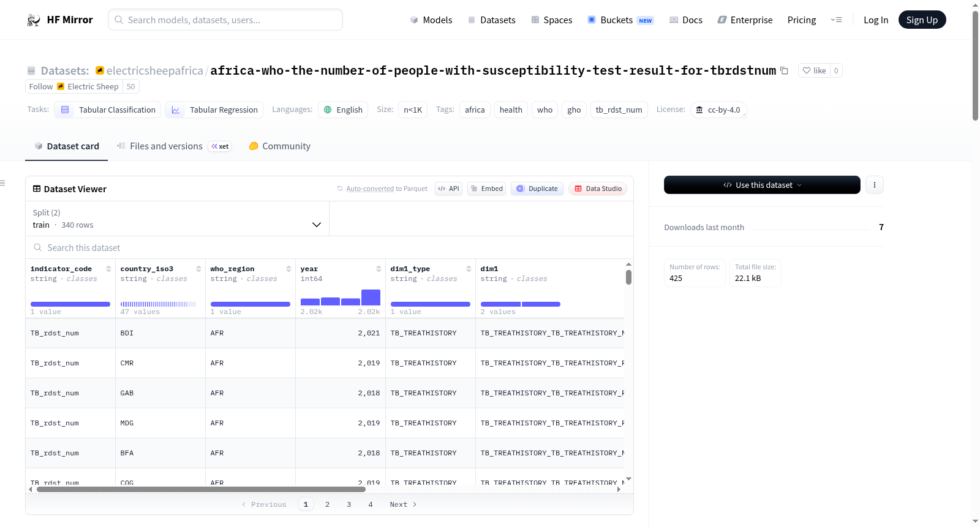Focus the search models input field
Image resolution: width=980 pixels, height=527 pixels.
225,20
